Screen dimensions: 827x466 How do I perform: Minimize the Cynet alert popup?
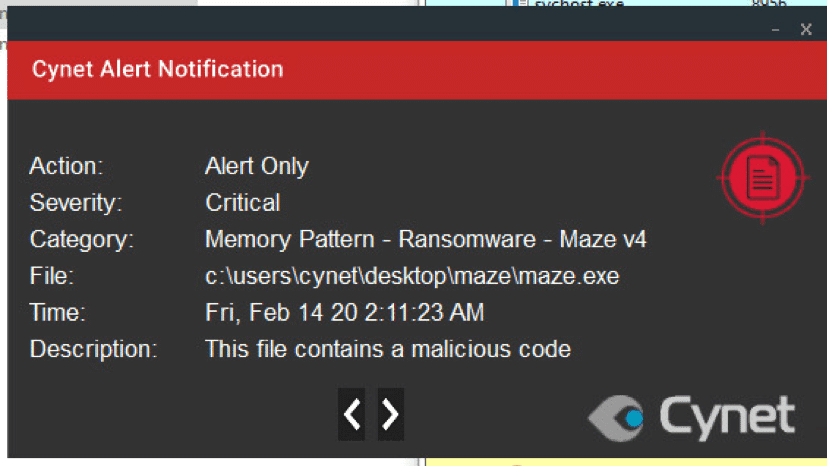775,30
